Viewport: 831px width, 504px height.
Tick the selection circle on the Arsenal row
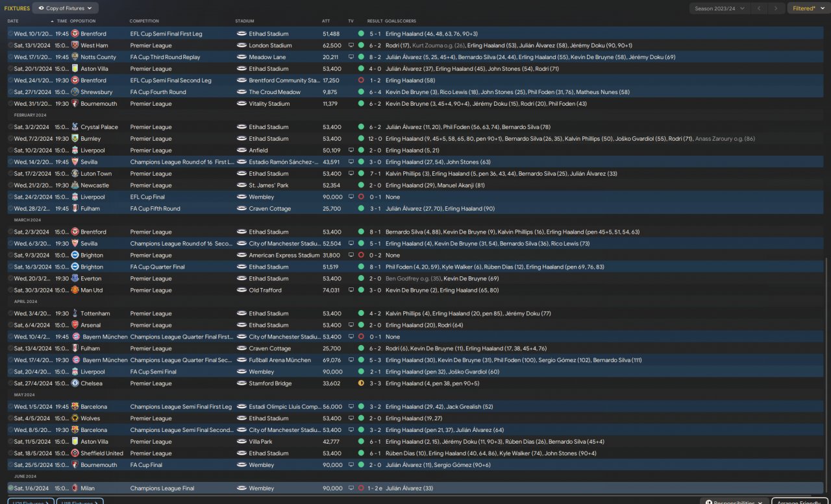click(x=10, y=325)
